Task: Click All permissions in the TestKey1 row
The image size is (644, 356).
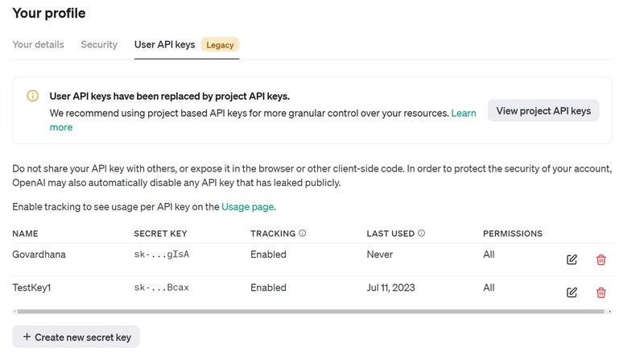Action: tap(489, 288)
